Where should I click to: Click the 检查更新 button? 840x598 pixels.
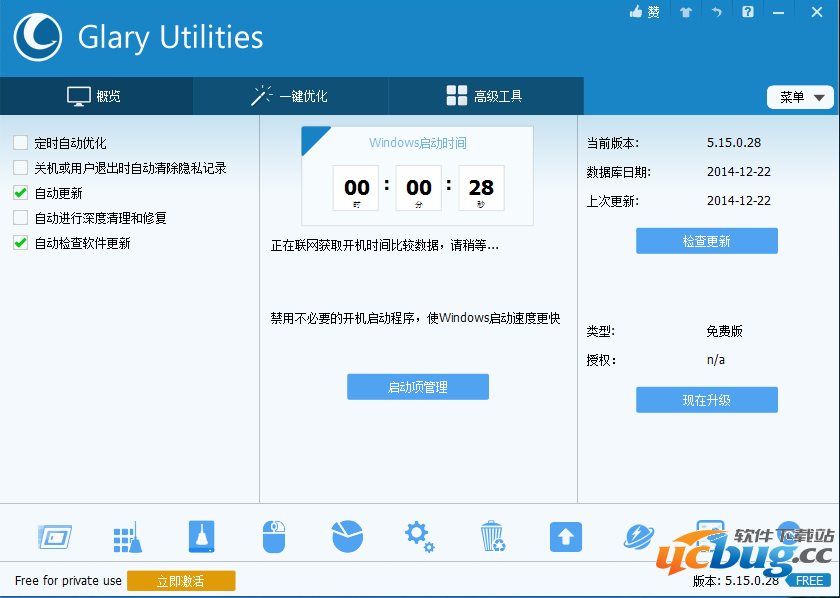point(706,240)
